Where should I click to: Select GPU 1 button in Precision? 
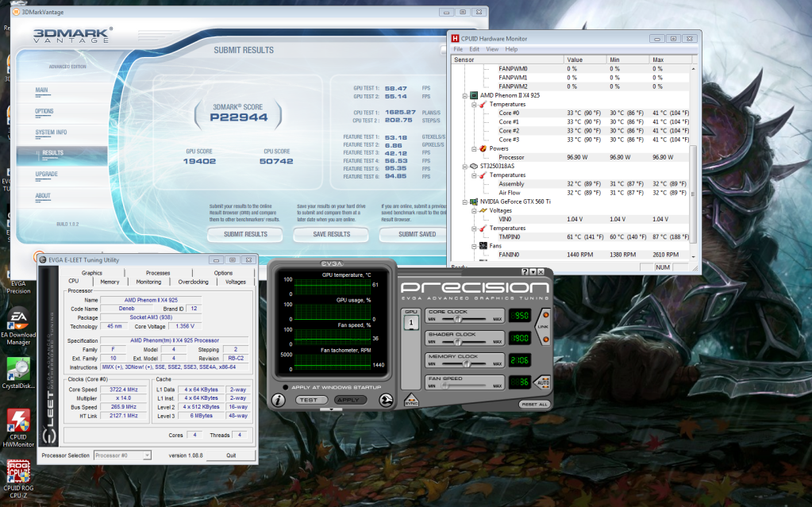pyautogui.click(x=411, y=323)
